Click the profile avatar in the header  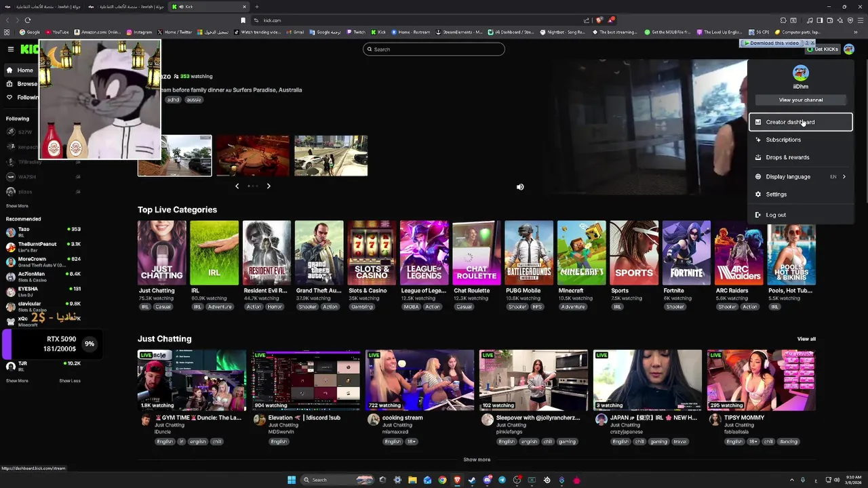click(x=849, y=49)
